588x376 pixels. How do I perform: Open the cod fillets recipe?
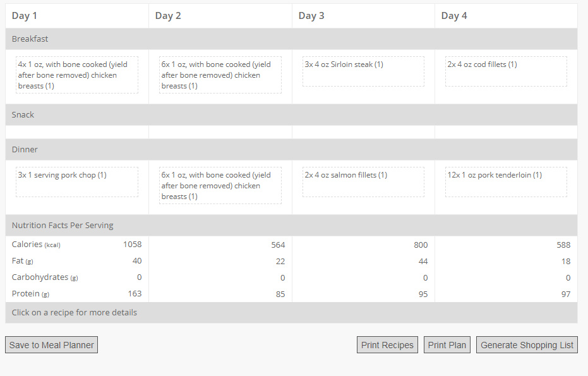coord(506,71)
